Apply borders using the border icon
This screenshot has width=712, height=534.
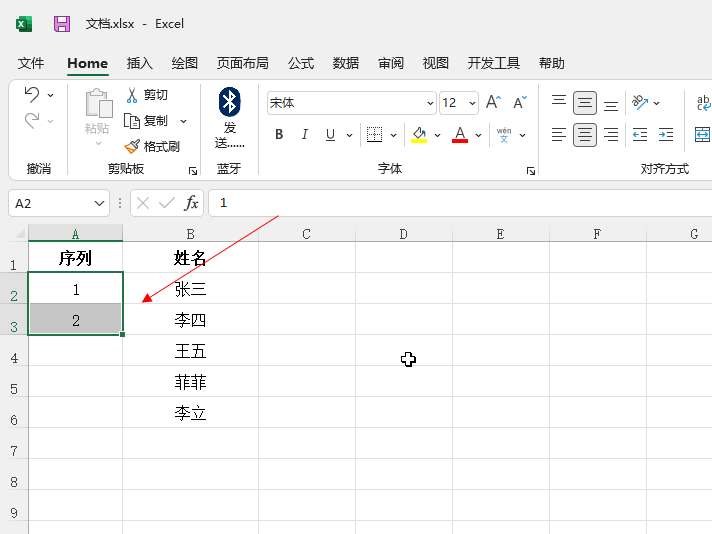[x=374, y=134]
